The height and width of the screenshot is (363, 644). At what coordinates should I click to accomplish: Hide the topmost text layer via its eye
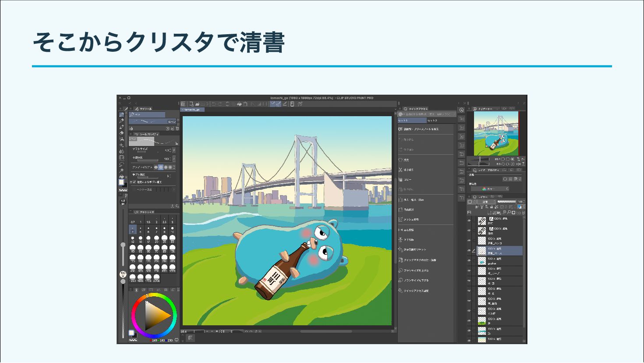coord(469,221)
